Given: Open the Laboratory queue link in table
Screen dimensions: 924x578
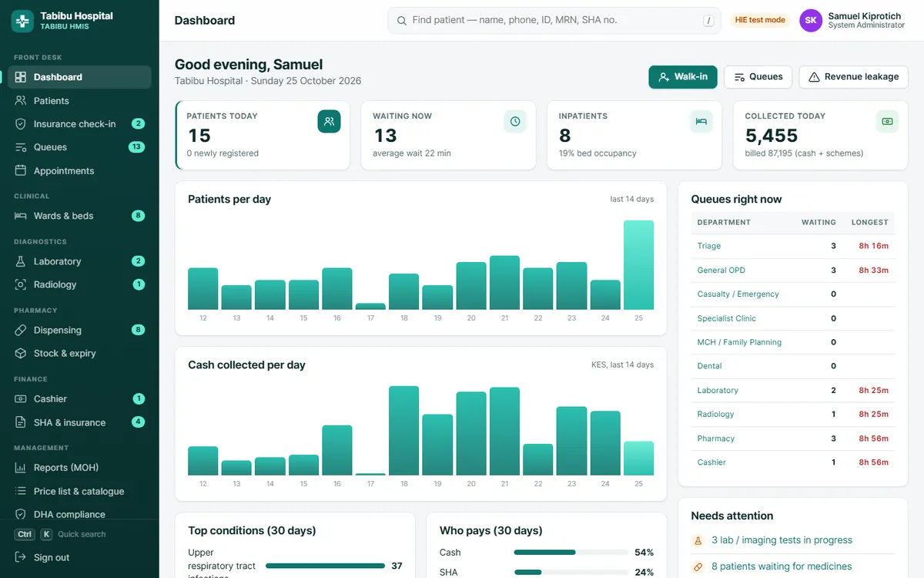Looking at the screenshot, I should [x=718, y=391].
